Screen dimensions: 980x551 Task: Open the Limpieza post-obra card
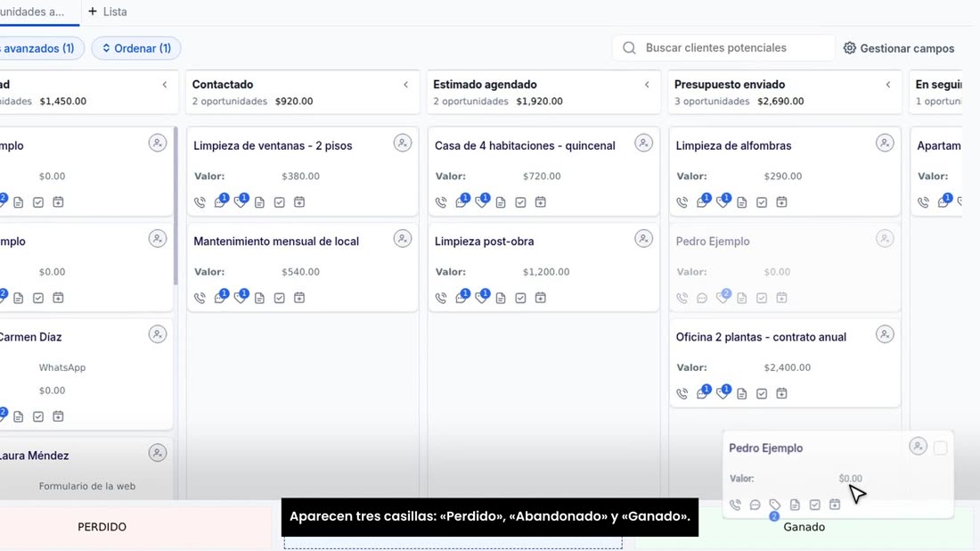click(x=485, y=242)
